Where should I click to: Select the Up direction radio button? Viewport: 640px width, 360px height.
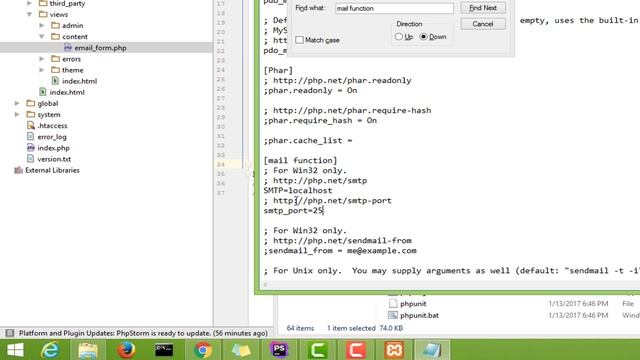399,37
